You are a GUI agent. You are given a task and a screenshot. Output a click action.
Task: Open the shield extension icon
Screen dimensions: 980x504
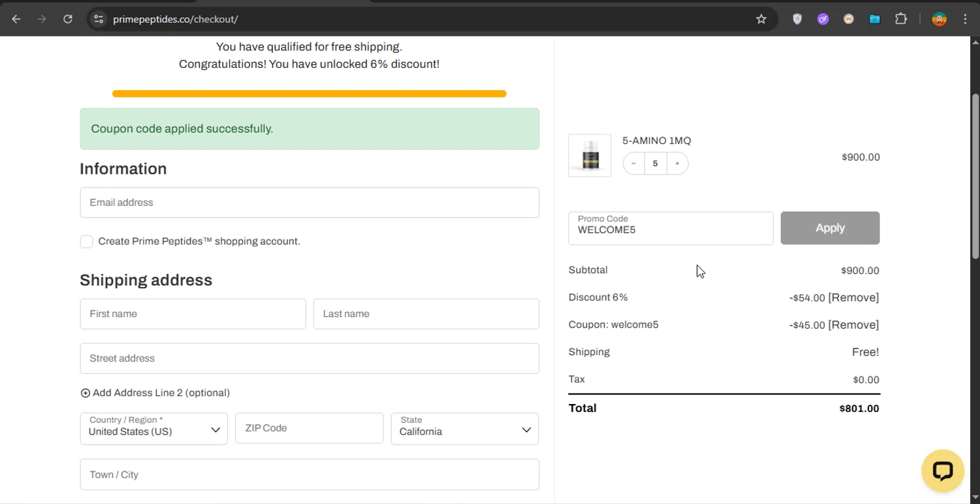point(797,19)
